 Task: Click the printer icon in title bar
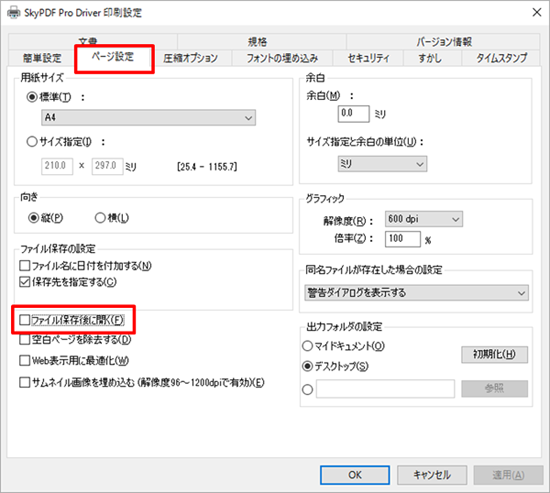(x=14, y=13)
